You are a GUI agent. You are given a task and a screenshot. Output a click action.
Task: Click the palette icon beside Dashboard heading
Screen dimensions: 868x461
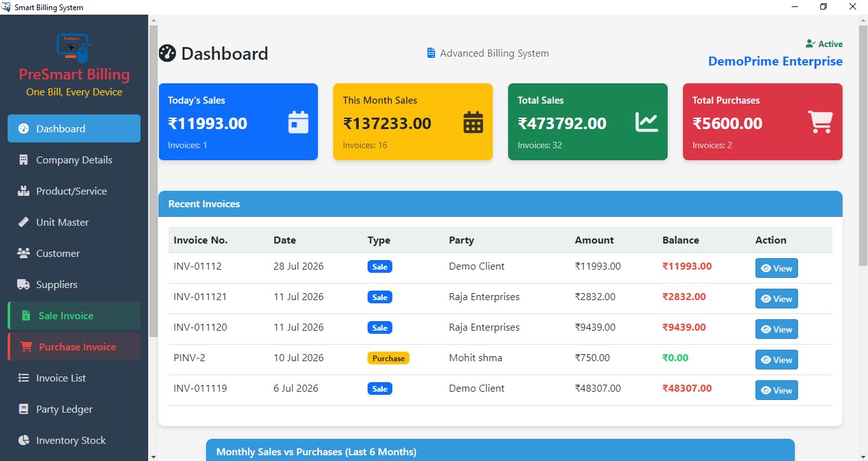point(167,53)
